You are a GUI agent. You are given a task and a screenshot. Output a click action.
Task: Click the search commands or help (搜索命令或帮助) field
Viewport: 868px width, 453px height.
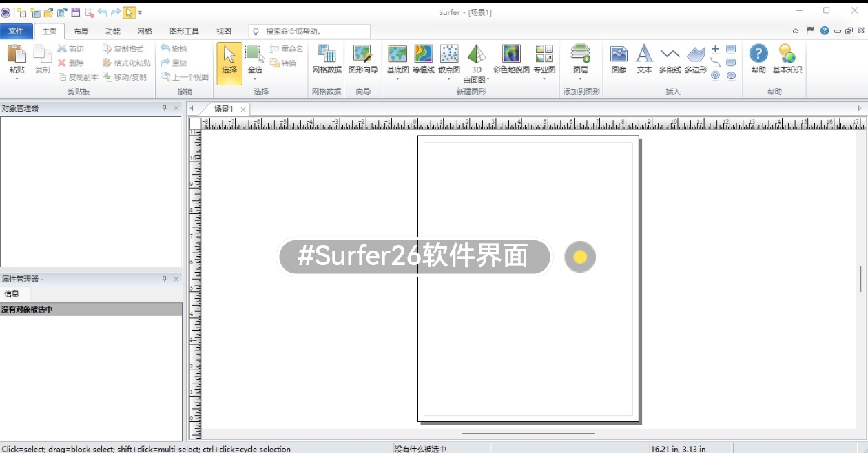[x=309, y=32]
